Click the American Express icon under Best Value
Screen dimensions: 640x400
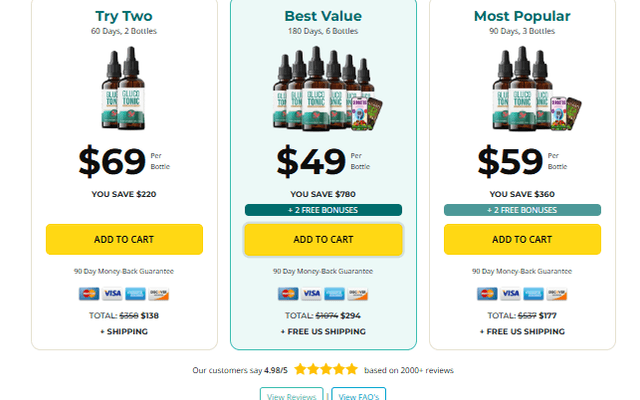coord(335,294)
